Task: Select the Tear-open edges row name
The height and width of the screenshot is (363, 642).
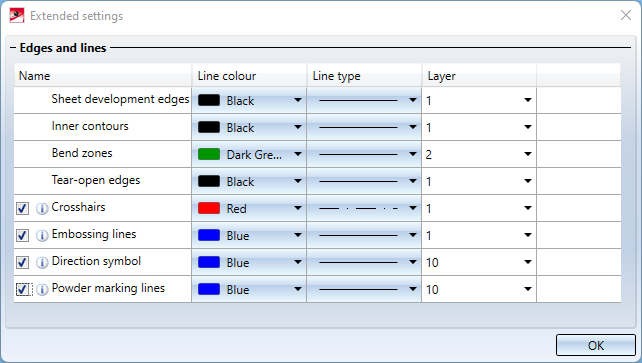Action: pyautogui.click(x=96, y=180)
